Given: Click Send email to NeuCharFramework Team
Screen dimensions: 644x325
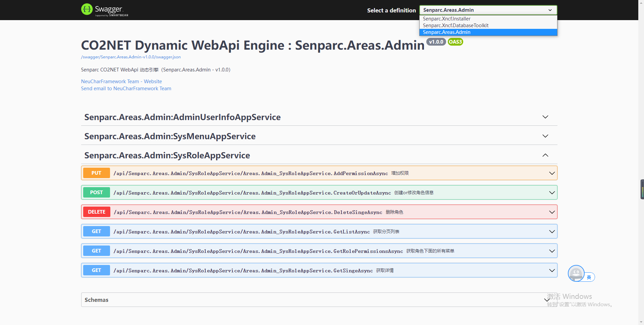Looking at the screenshot, I should click(126, 89).
